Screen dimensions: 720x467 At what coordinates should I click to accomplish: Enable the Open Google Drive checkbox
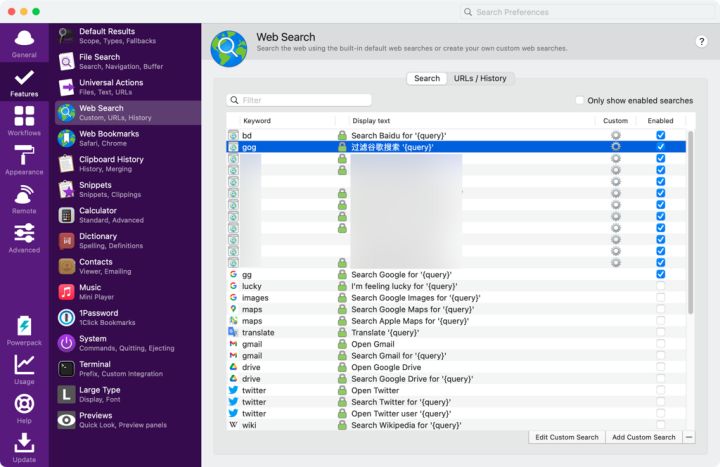(660, 367)
